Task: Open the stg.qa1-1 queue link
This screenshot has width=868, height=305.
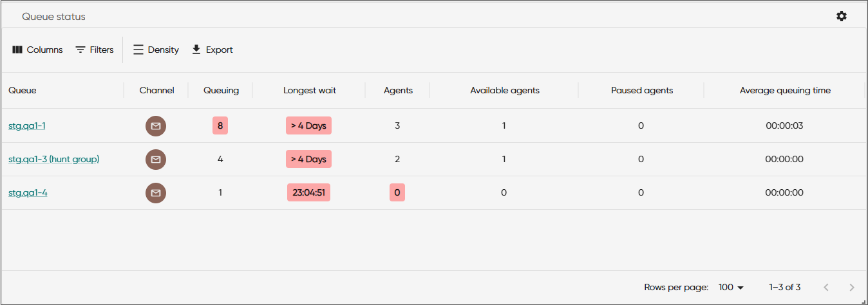Action: point(27,125)
